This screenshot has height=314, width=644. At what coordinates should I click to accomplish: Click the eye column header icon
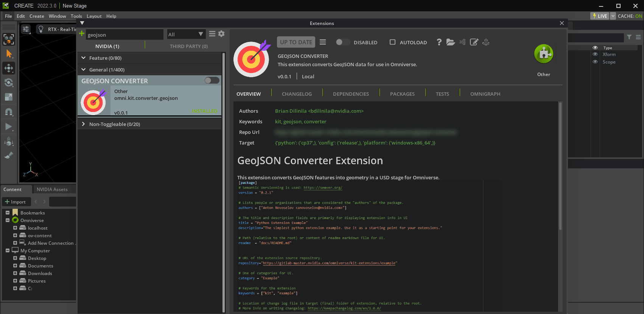[x=595, y=48]
